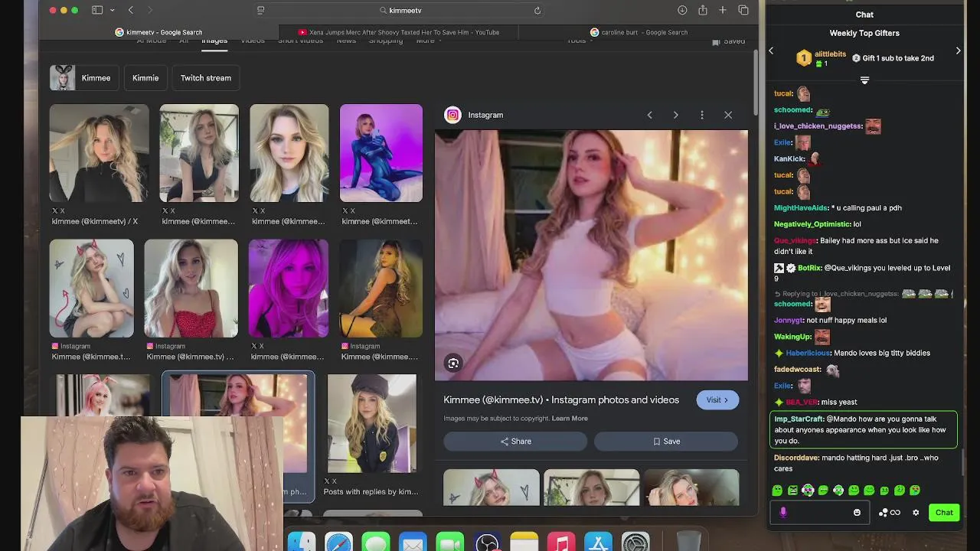Click the purple microphone icon in chat input
The width and height of the screenshot is (980, 551).
point(782,513)
